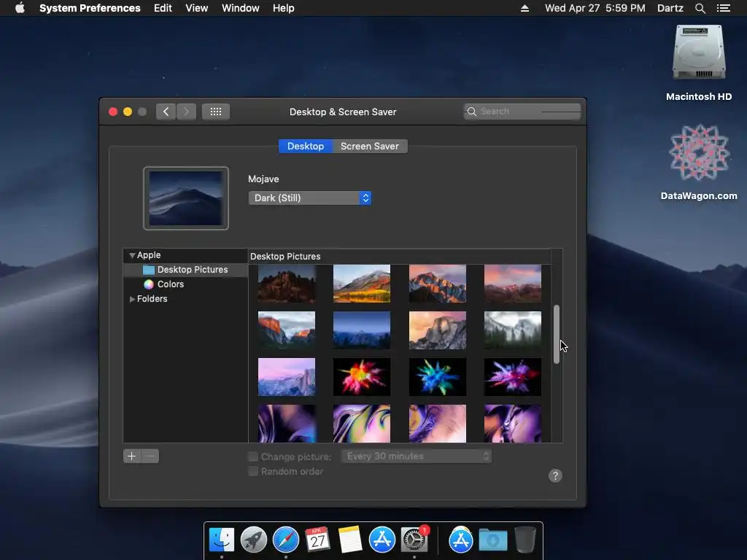Choose the purple-pink color burst wallpaper
This screenshot has height=560, width=747.
pyautogui.click(x=513, y=377)
